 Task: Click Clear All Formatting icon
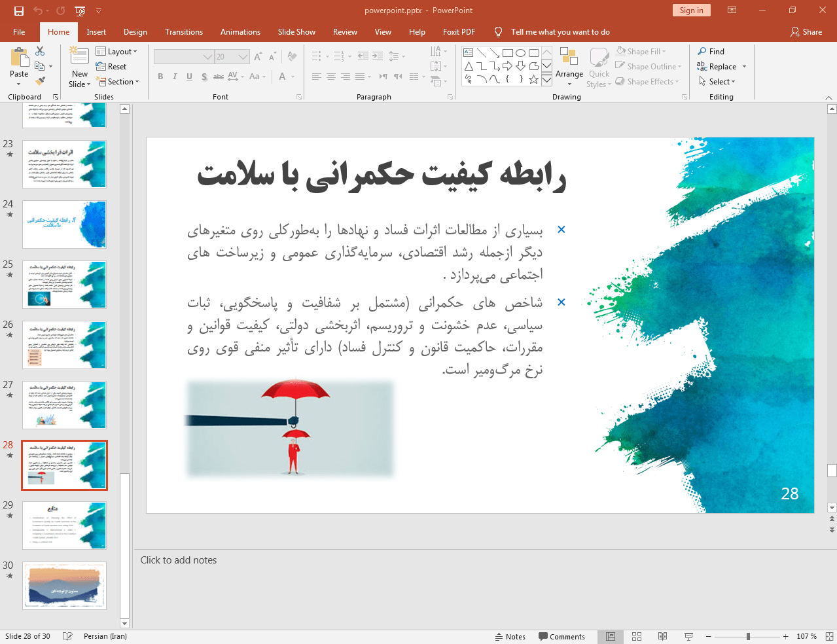292,57
